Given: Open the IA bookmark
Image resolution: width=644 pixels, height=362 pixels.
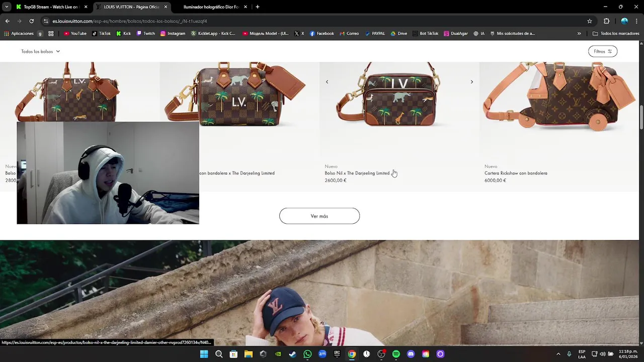Looking at the screenshot, I should coord(479,34).
